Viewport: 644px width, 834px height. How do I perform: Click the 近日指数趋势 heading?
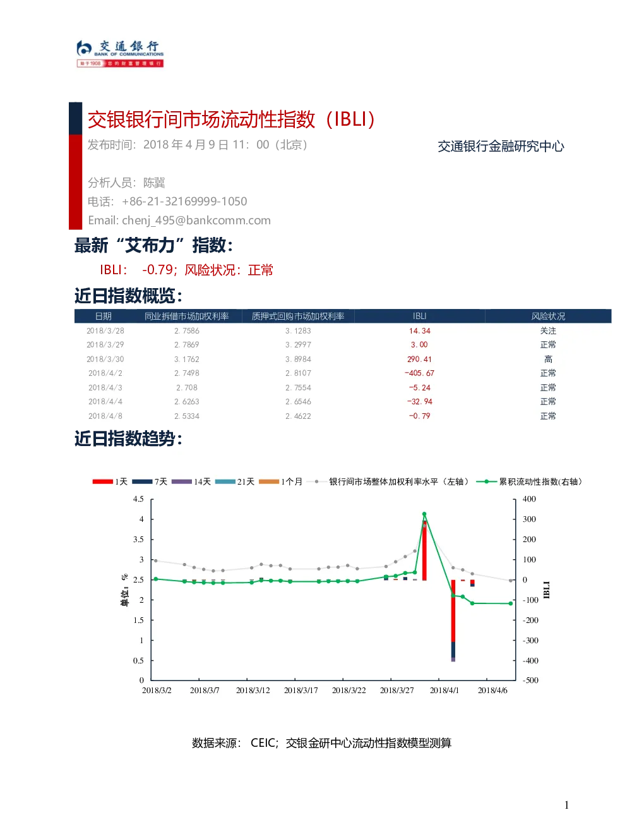128,438
